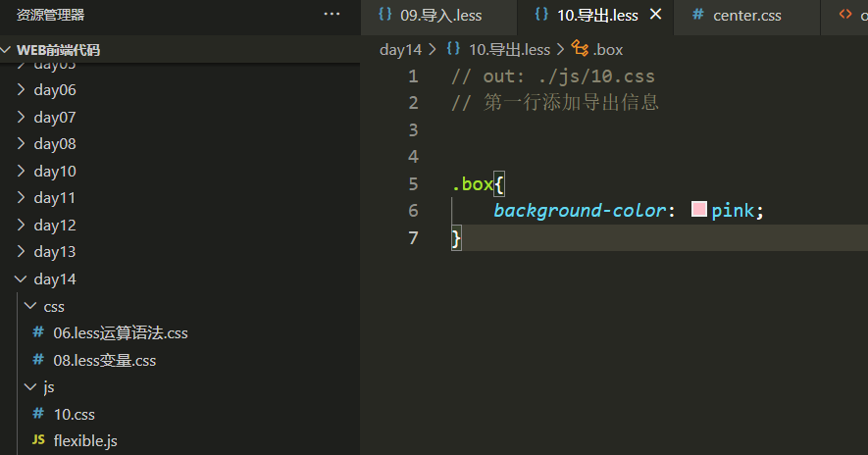The height and width of the screenshot is (455, 868).
Task: Click day14 in the breadcrumb
Action: tap(400, 50)
